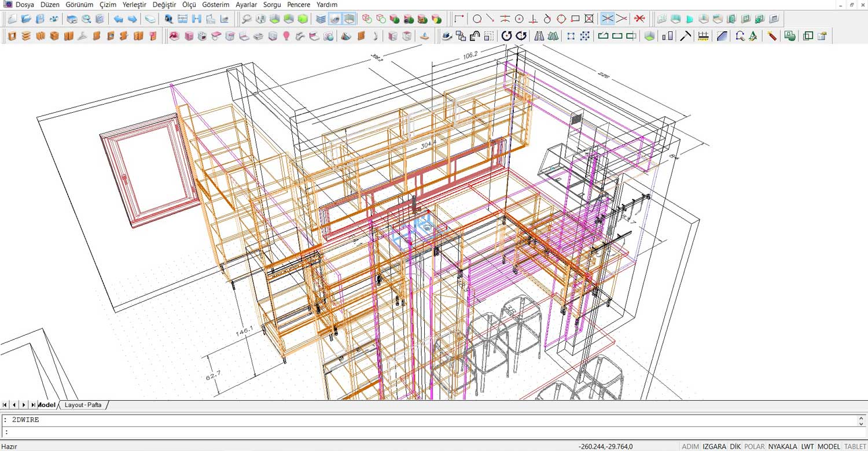Click the printer icon
The image size is (868, 451).
[x=72, y=19]
